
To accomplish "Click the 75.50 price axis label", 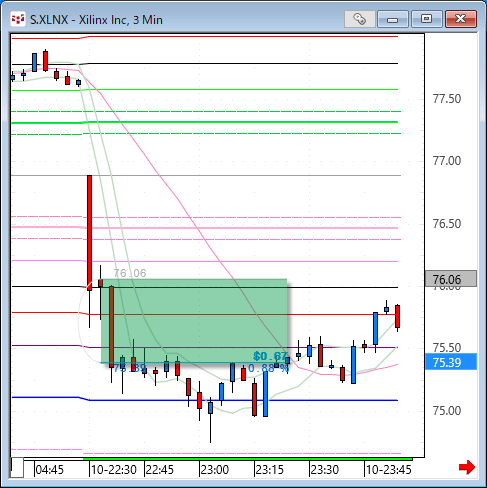I will click(x=447, y=348).
